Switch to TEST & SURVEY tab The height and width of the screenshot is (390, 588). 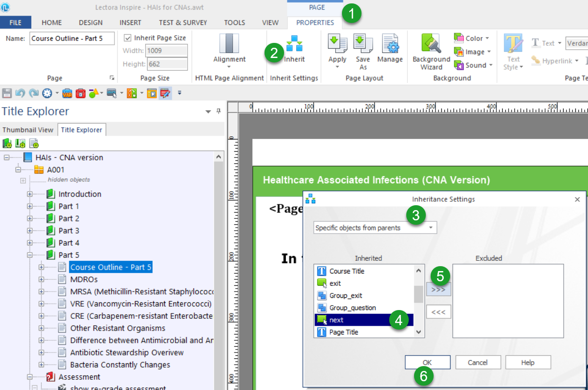click(183, 22)
